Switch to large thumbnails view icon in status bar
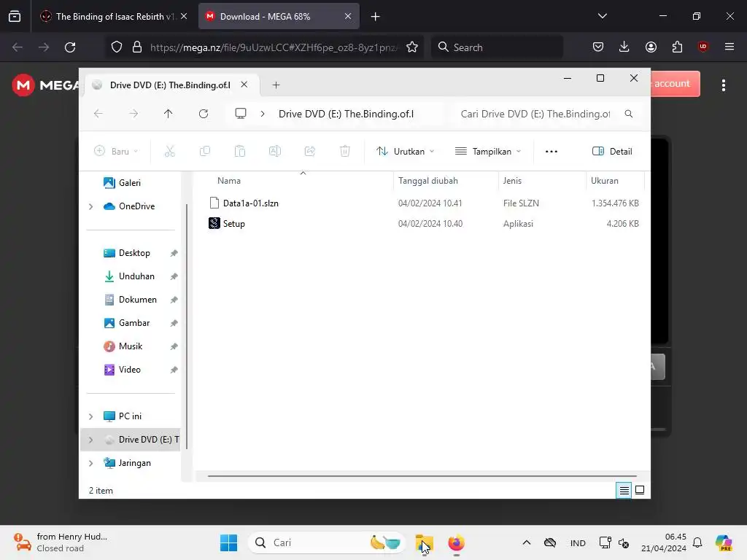Screen dimensions: 747x560 [x=640, y=490]
